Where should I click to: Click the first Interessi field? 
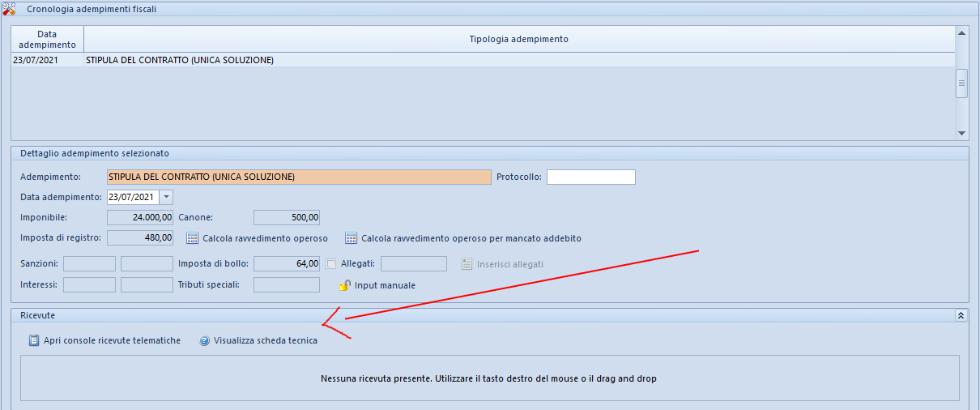point(89,284)
